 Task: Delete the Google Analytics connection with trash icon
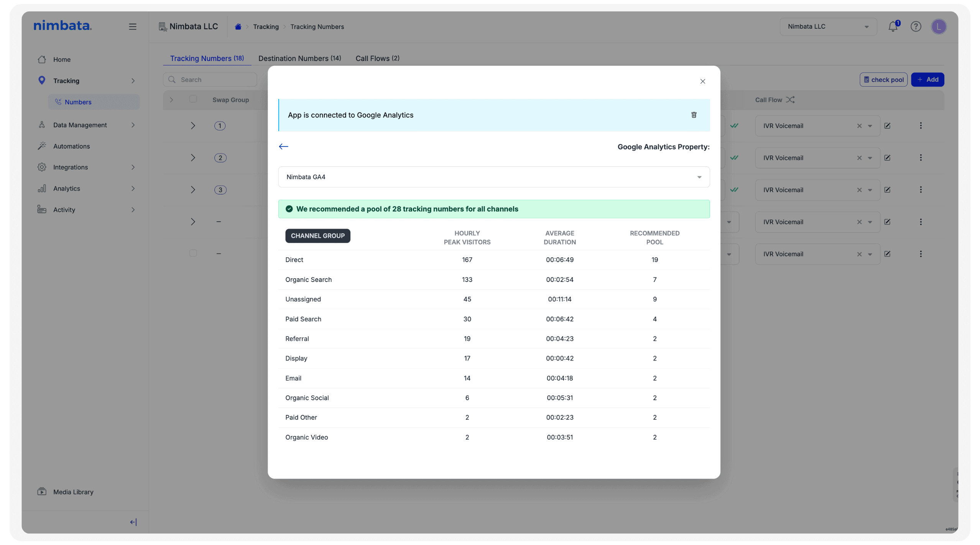[x=694, y=115]
